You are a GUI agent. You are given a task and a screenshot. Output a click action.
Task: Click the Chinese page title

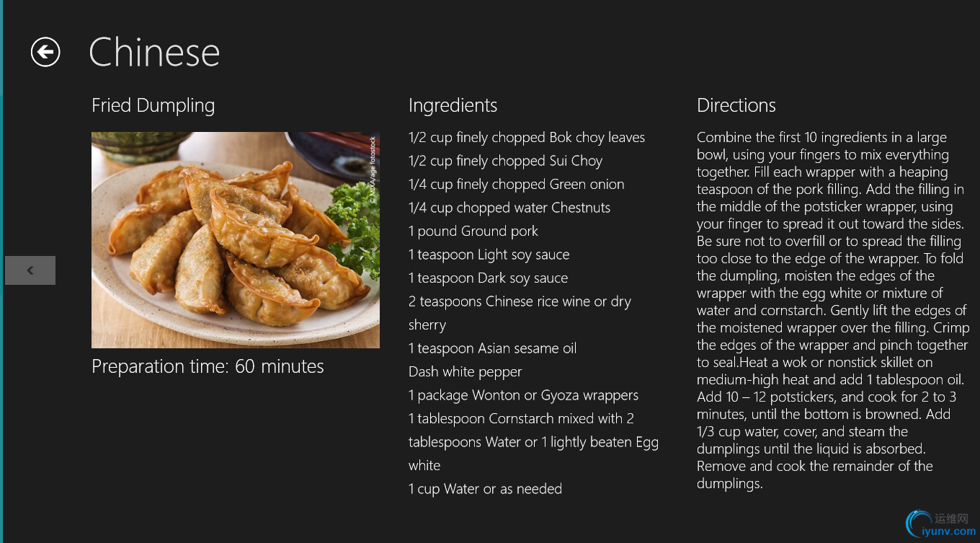point(154,53)
